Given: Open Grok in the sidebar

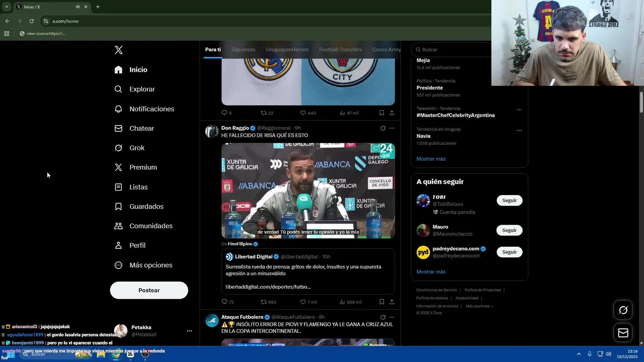Looking at the screenshot, I should [x=129, y=148].
